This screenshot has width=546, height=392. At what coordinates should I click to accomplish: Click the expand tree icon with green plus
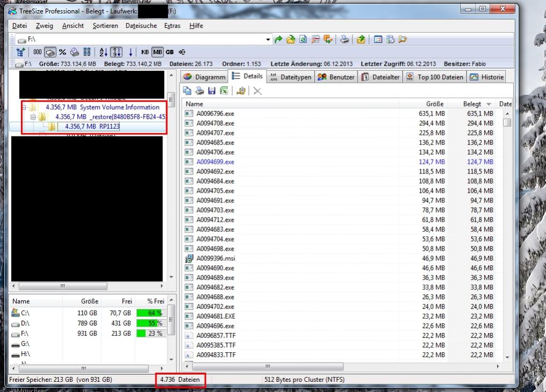click(20, 52)
